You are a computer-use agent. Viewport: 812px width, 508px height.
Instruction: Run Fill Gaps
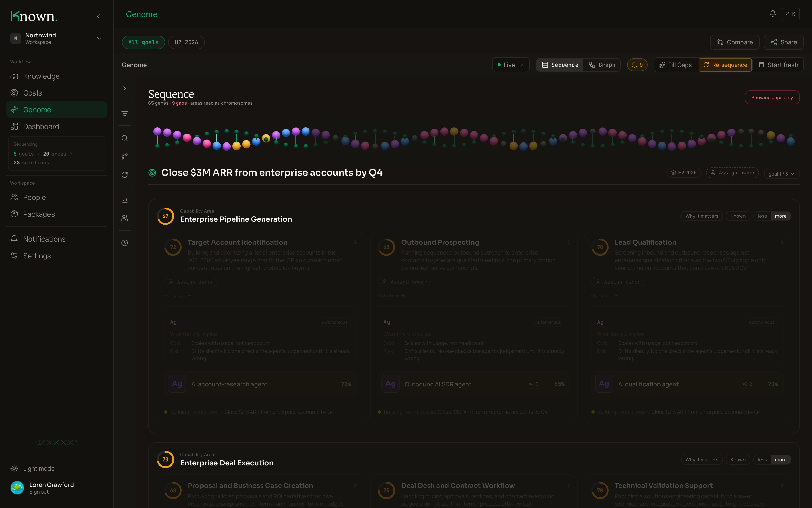[676, 65]
